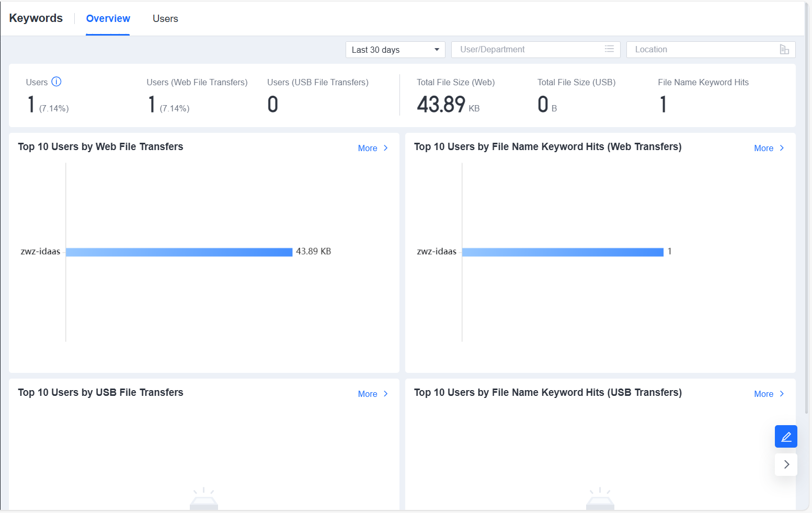
Task: Open More for File Name Keyword Hits (Web Transfers)
Action: click(769, 148)
